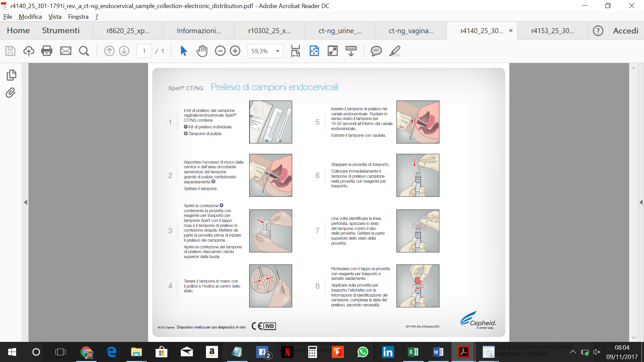Open Mail app from taskbar

tap(186, 352)
